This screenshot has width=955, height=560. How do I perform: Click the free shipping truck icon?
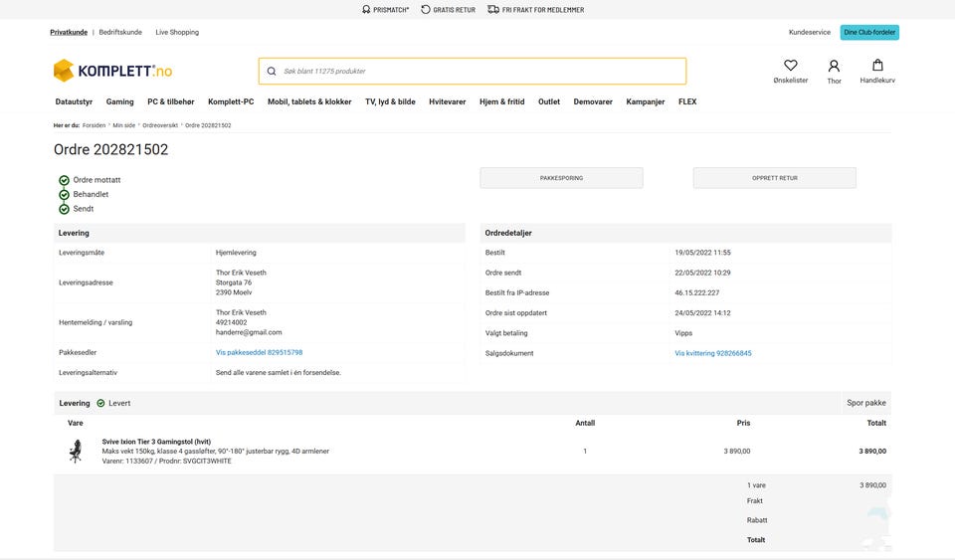click(x=493, y=10)
